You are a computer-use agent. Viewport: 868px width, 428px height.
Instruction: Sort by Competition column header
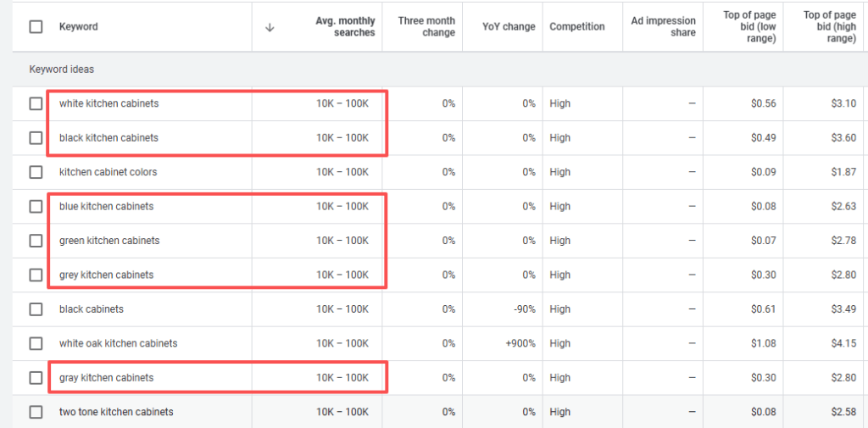[x=576, y=26]
